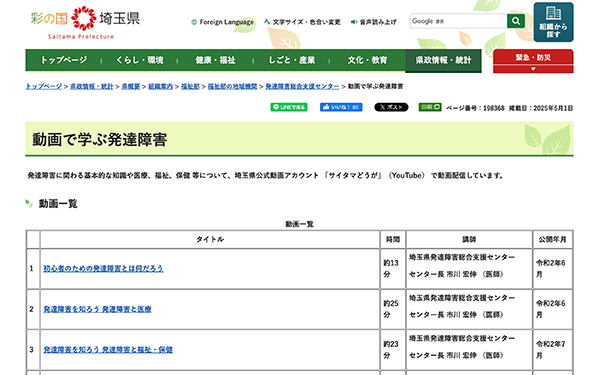Go to トップページ in the green navigation
This screenshot has height=375, width=600.
pyautogui.click(x=64, y=60)
